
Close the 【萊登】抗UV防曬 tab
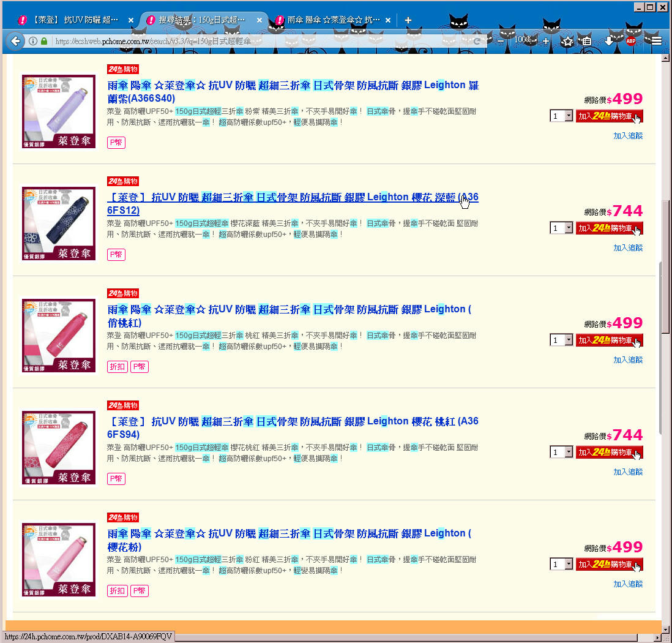(131, 20)
